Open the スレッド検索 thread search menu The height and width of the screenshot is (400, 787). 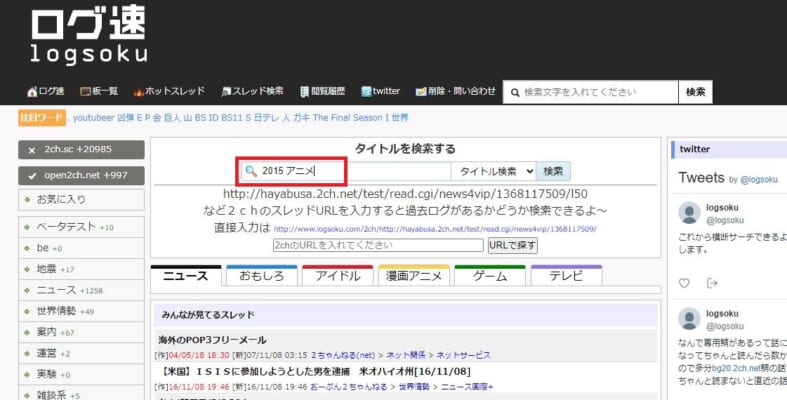(252, 91)
